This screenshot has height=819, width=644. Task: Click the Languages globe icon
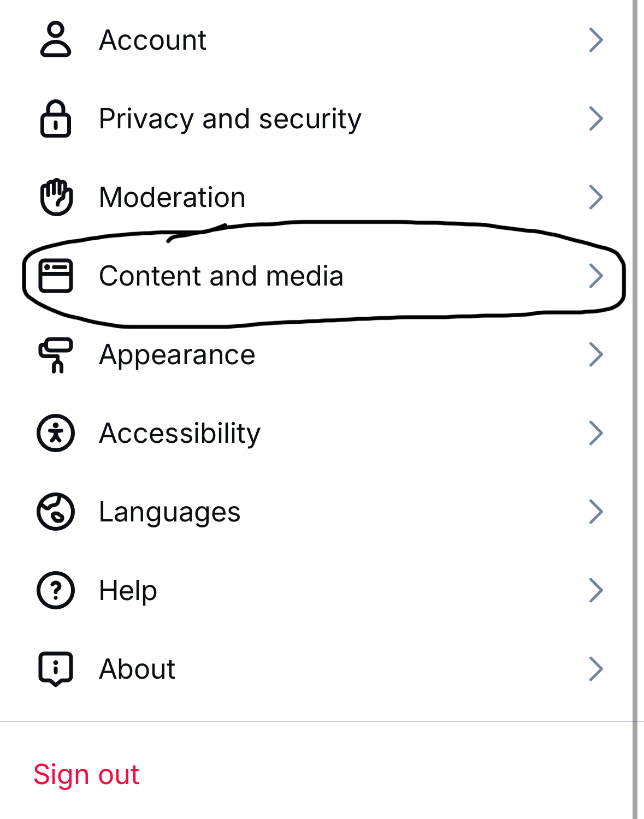pyautogui.click(x=56, y=512)
